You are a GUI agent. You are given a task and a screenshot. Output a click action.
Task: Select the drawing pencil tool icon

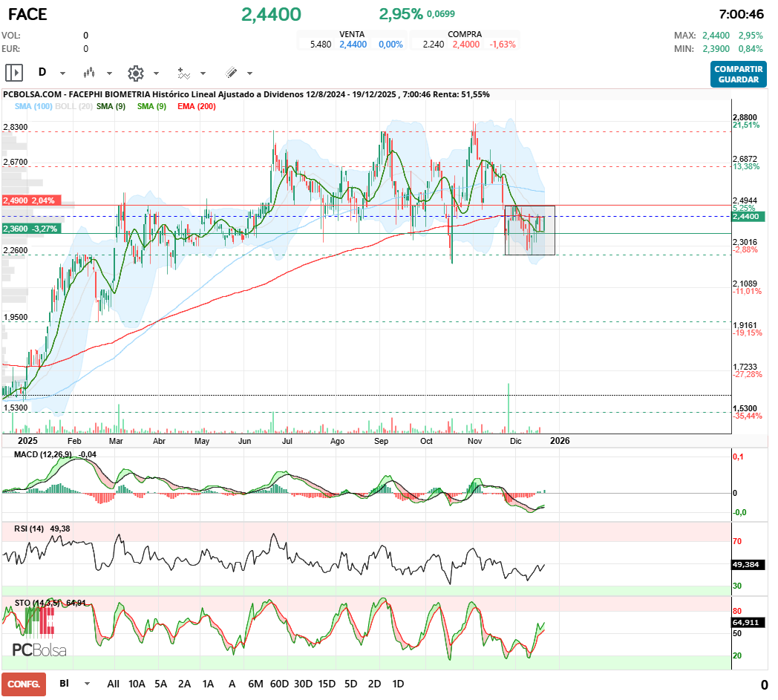click(231, 73)
